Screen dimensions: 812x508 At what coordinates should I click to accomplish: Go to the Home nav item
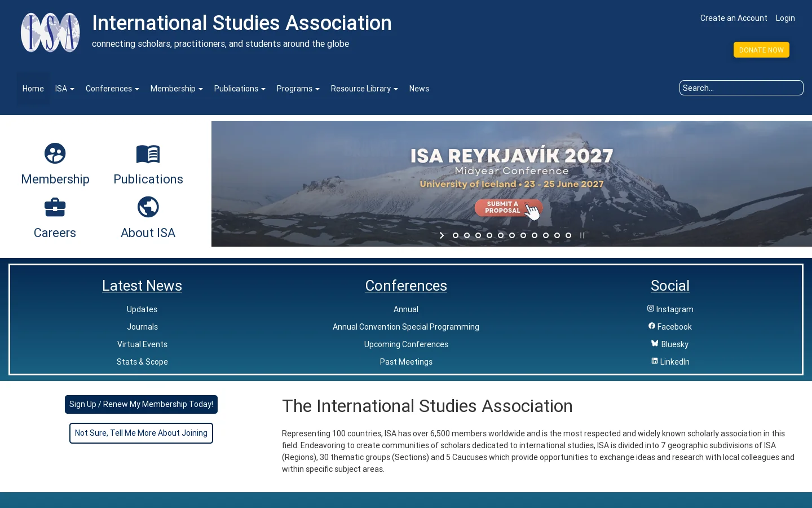pos(33,89)
